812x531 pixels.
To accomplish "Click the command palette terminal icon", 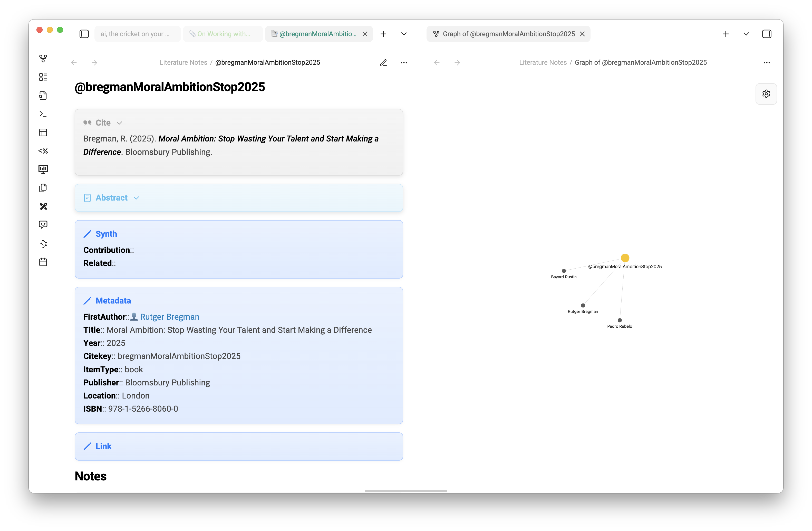I will pyautogui.click(x=43, y=114).
